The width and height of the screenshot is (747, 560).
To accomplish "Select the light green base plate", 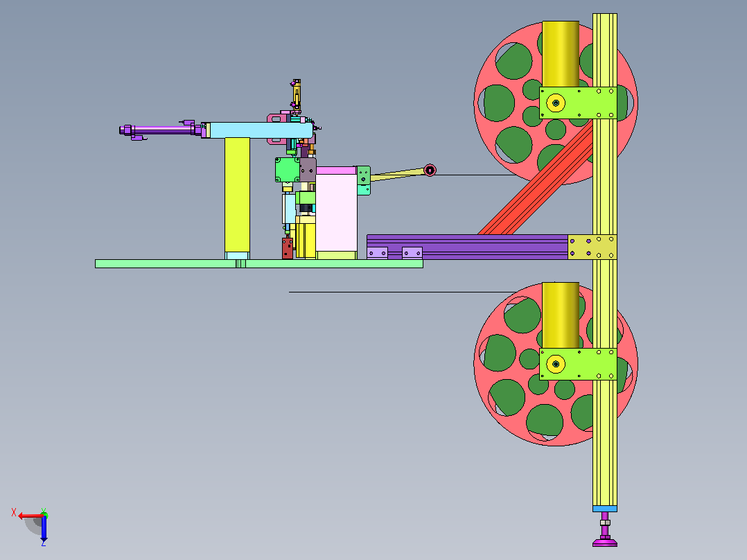I will click(259, 263).
